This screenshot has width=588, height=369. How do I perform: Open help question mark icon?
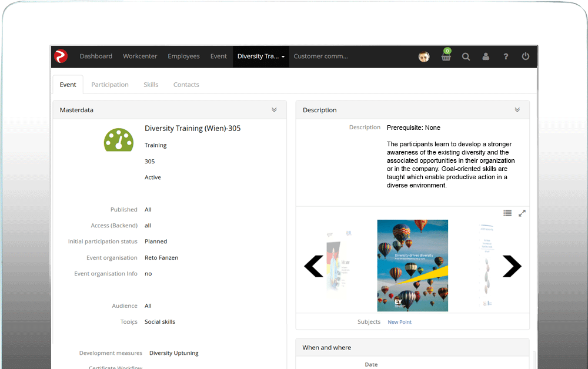(x=506, y=56)
